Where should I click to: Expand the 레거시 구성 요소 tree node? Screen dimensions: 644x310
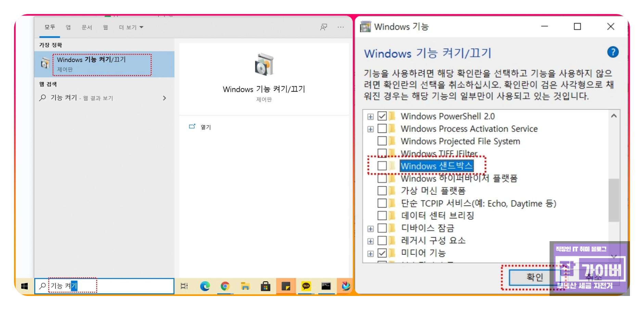point(370,241)
